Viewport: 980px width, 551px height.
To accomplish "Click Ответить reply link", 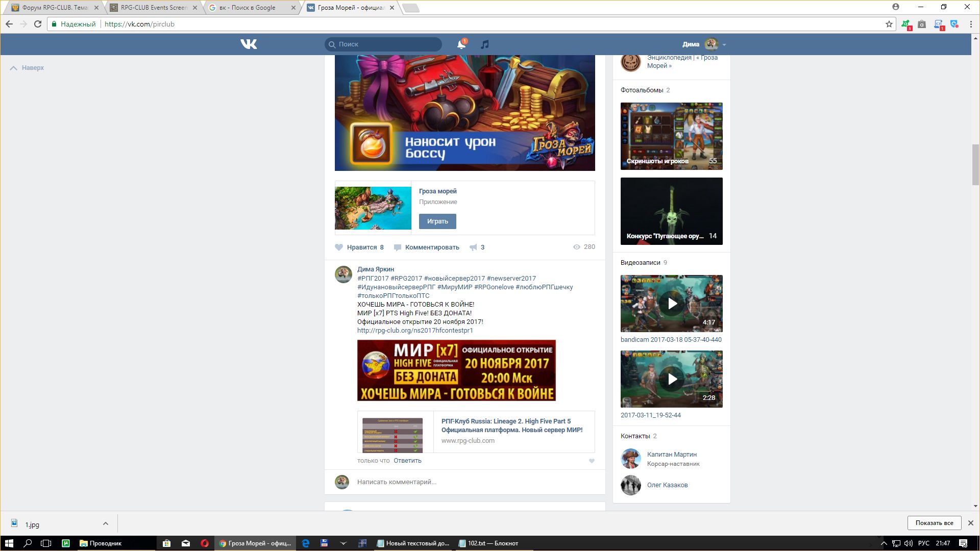I will (407, 461).
